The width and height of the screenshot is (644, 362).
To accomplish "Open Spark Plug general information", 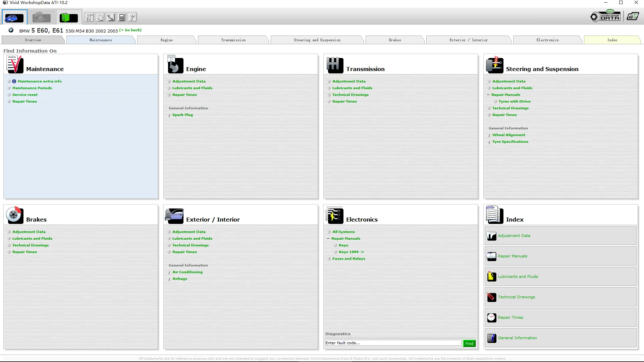I will pyautogui.click(x=182, y=115).
